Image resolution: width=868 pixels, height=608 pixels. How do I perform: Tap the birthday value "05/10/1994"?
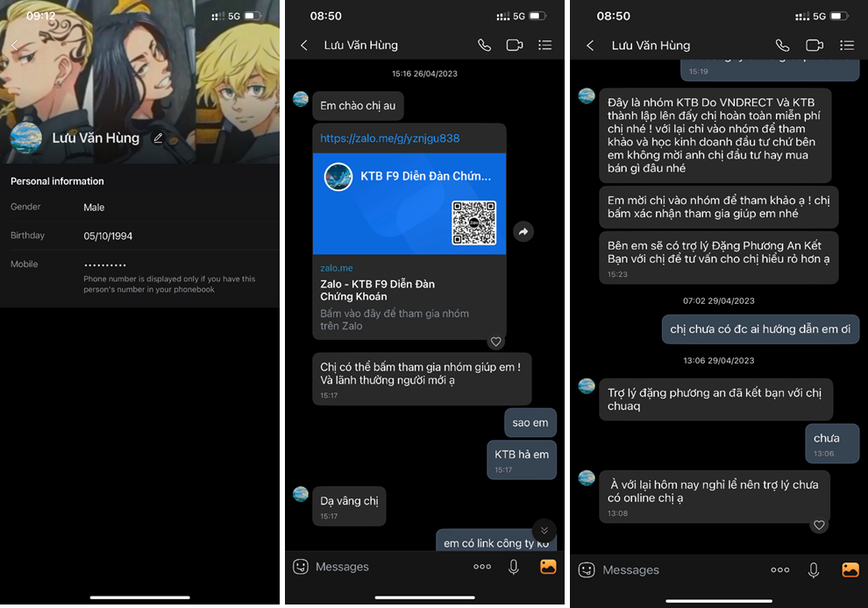click(108, 237)
